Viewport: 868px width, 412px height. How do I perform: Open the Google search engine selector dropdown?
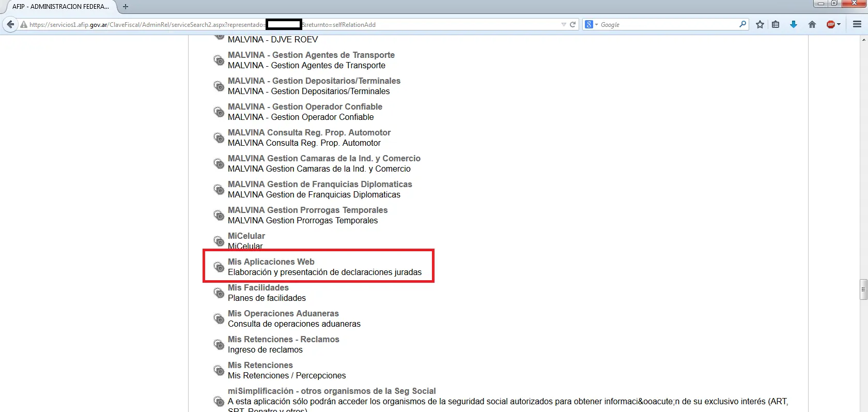596,24
